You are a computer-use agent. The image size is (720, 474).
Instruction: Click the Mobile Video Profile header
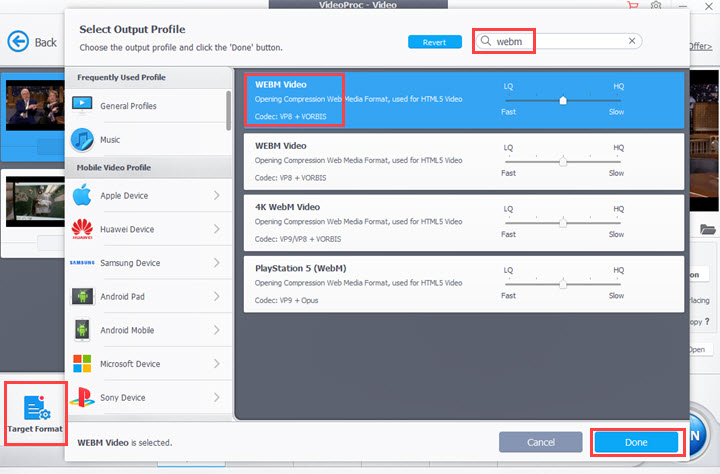pyautogui.click(x=113, y=168)
